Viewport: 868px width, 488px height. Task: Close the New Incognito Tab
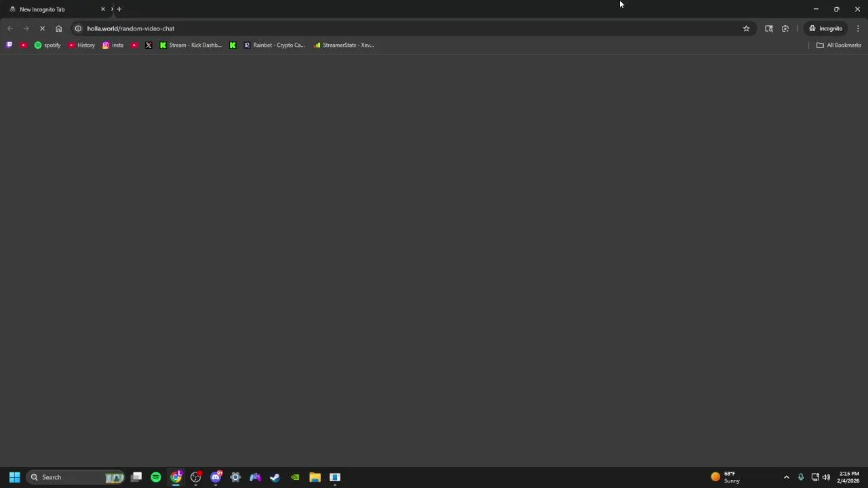coord(103,9)
